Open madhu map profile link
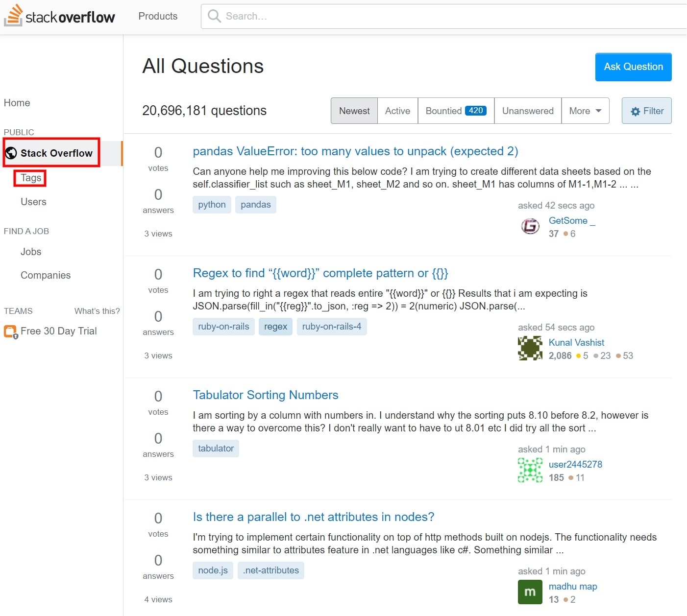The image size is (687, 616). click(573, 586)
